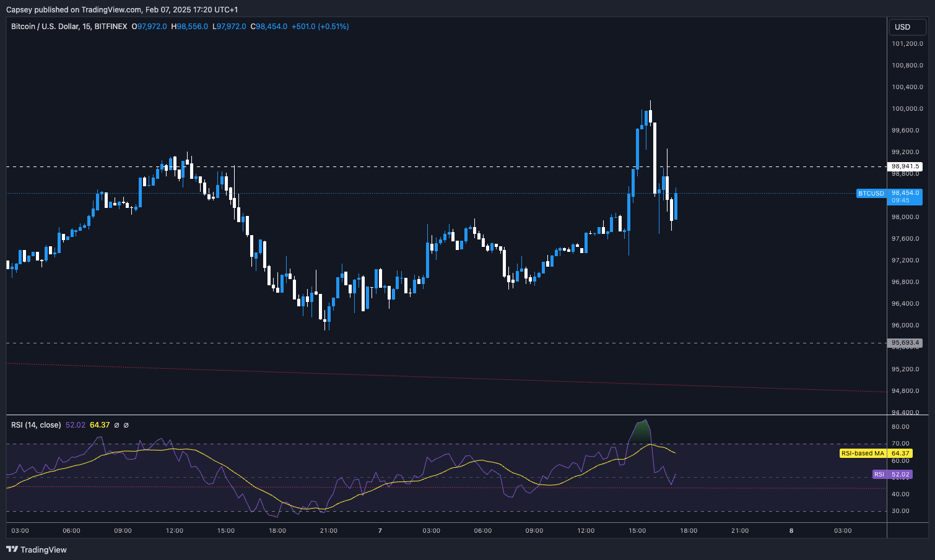Viewport: 935px width, 560px height.
Task: Click the yellow 64.37 RSI MA value
Action: (100, 425)
